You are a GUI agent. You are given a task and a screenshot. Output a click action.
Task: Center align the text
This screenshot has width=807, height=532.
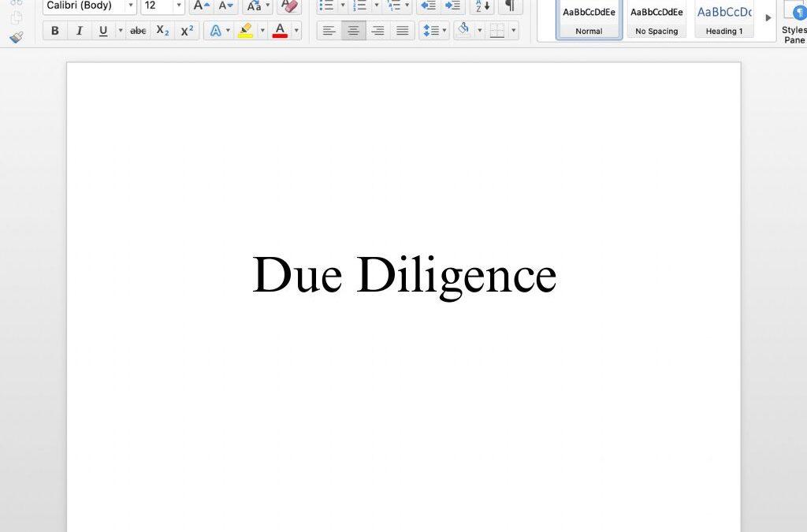(x=354, y=31)
